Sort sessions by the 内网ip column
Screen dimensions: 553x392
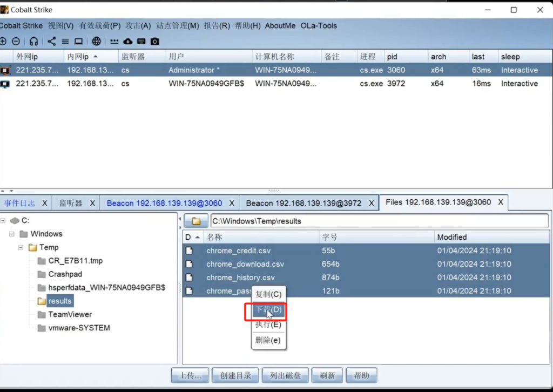tap(91, 56)
